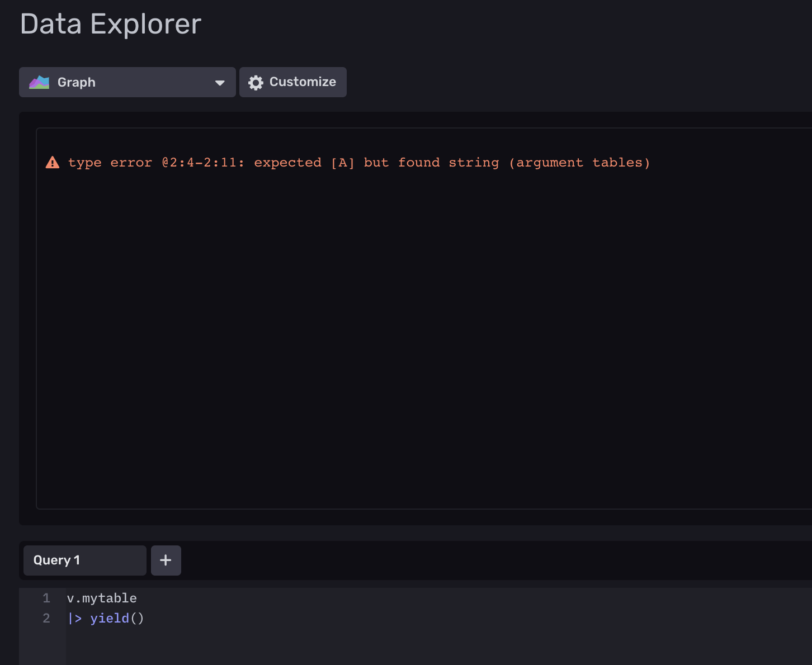The image size is (812, 665).
Task: Switch to the Query 1 tab
Action: 84,560
